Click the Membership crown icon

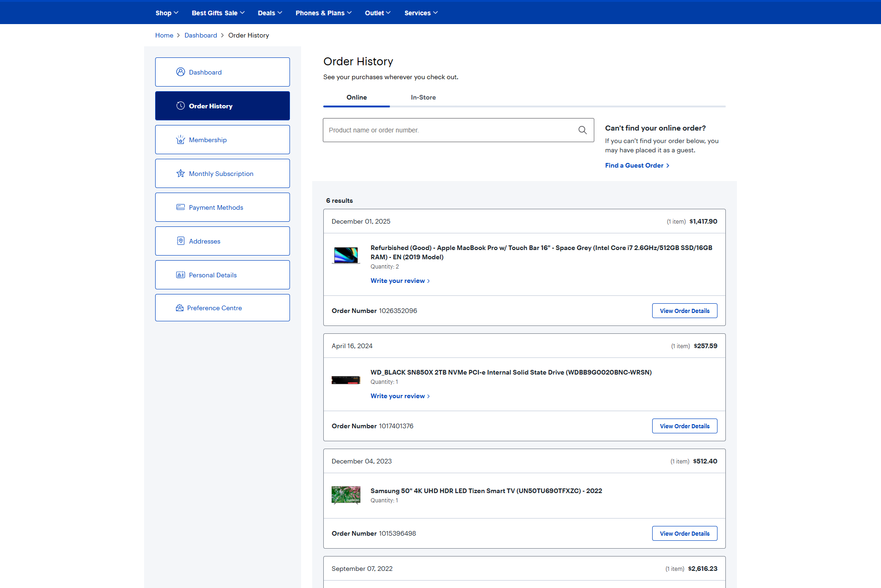[x=181, y=140]
